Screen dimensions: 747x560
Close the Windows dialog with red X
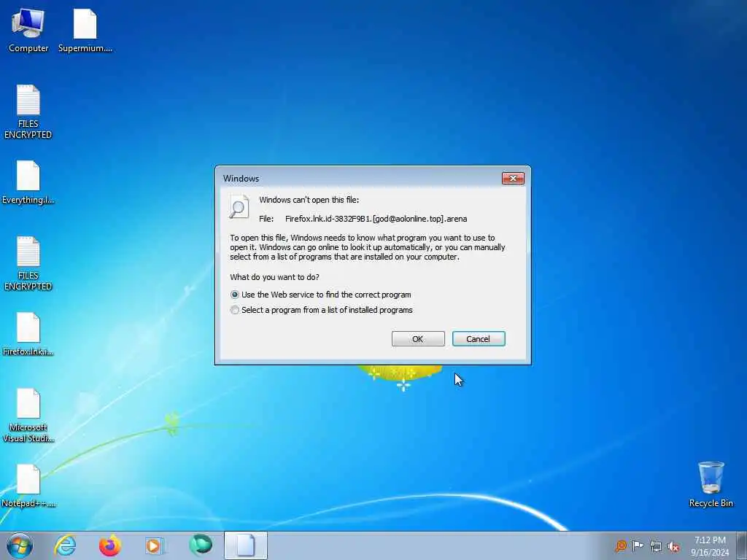513,178
